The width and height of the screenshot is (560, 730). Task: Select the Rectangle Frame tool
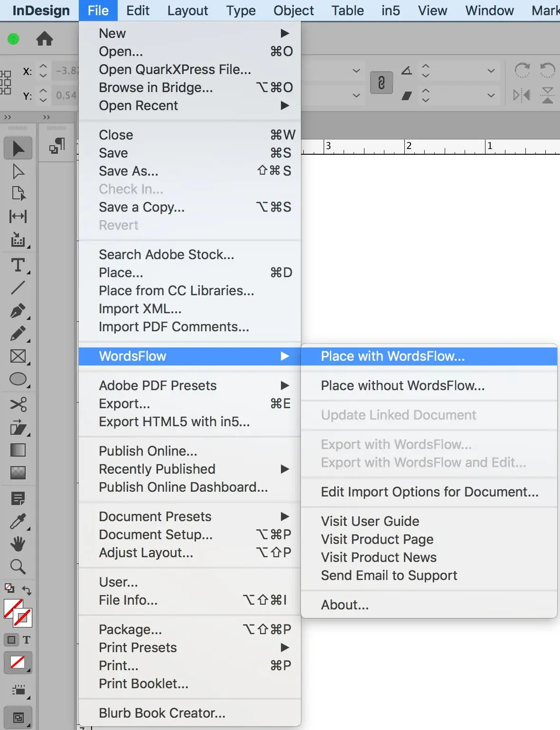coord(18,356)
